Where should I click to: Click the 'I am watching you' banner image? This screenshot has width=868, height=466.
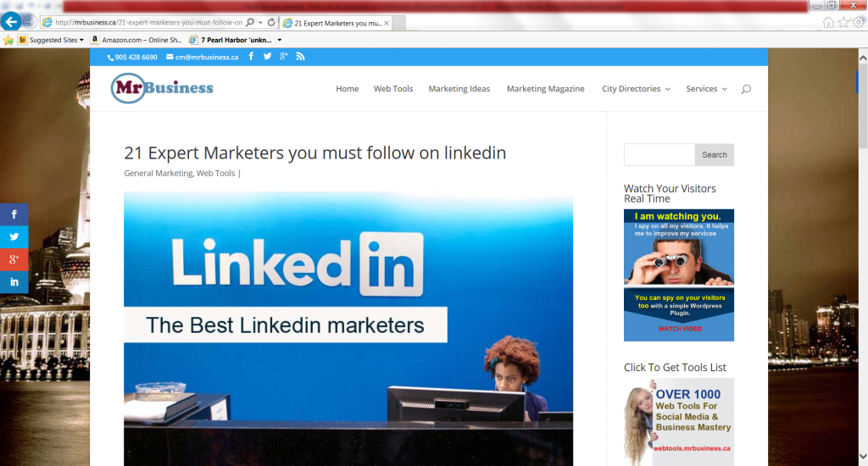679,275
